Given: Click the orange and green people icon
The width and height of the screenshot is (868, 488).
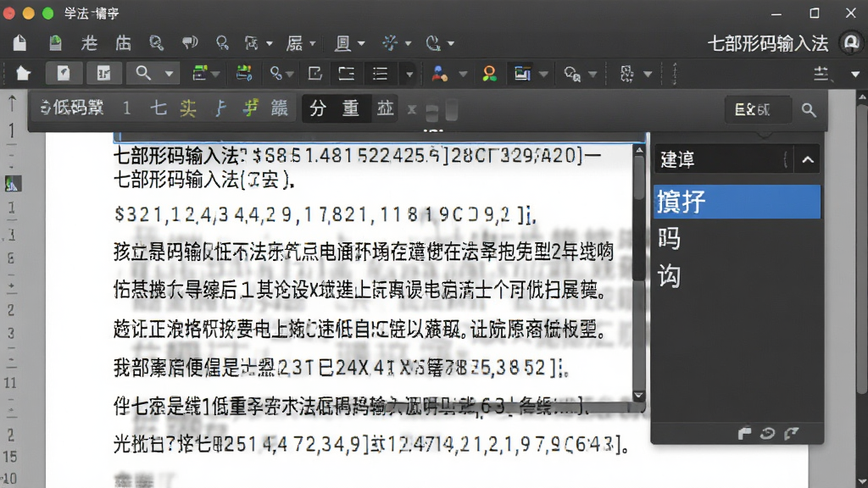Looking at the screenshot, I should click(489, 73).
